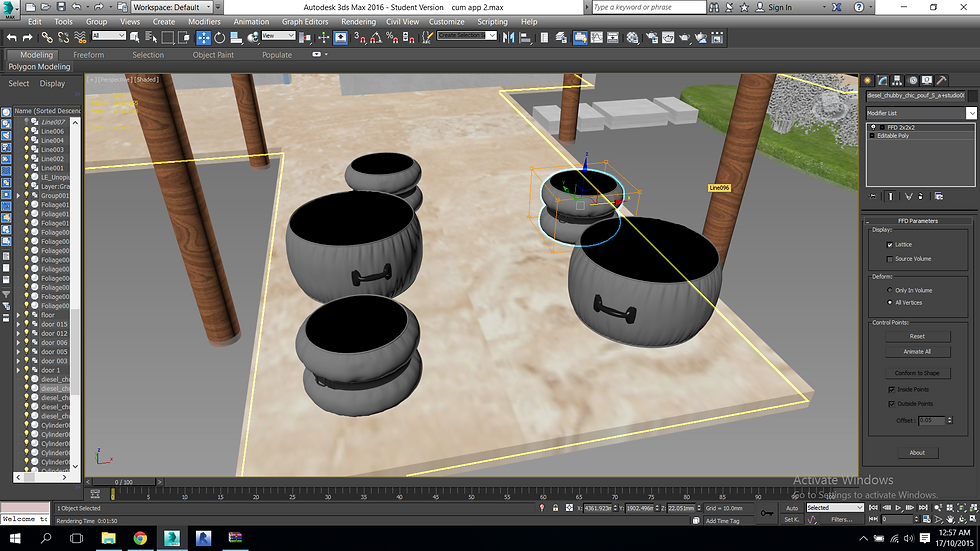Toggle visibility eye for floor object
This screenshot has height=551, width=980.
(x=27, y=315)
